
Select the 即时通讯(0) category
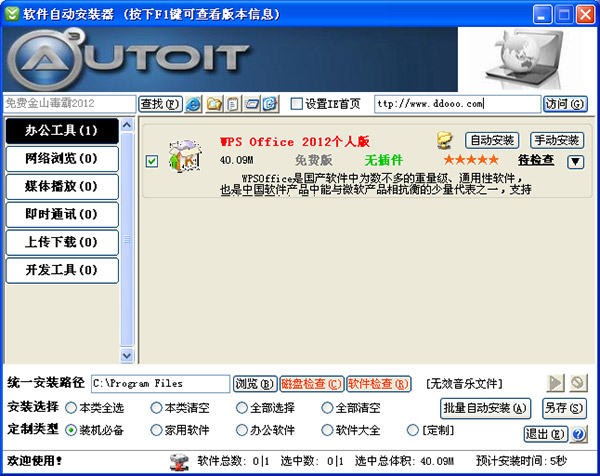(62, 214)
